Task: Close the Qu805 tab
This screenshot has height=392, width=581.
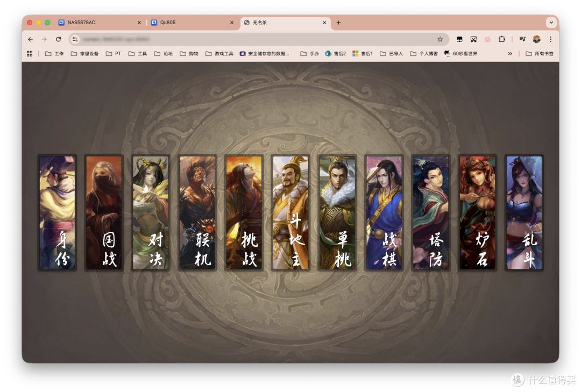Action: (232, 23)
